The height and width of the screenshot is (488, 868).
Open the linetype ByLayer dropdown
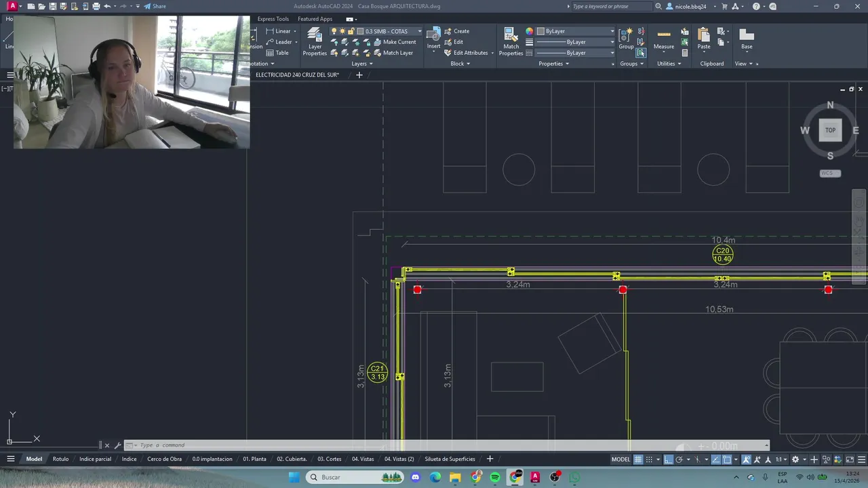pyautogui.click(x=574, y=53)
